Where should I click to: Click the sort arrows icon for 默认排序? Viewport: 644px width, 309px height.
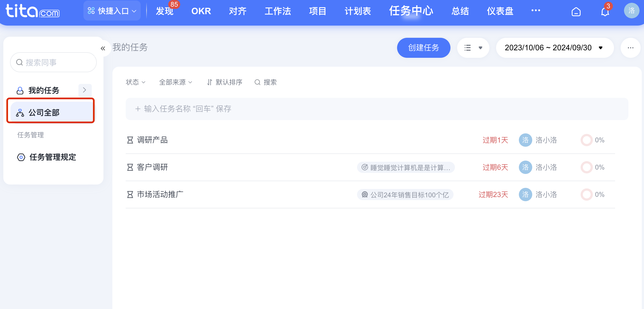click(x=210, y=82)
